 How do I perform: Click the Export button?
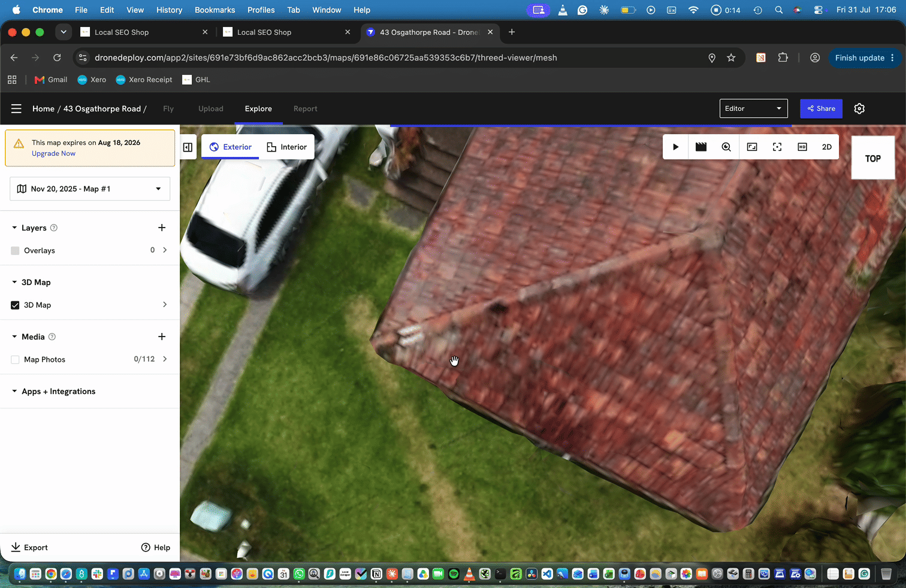point(29,547)
